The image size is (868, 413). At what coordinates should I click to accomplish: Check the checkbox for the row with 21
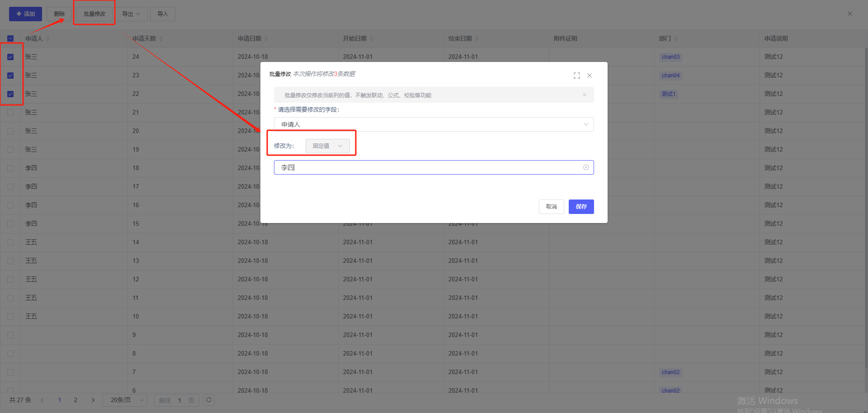point(10,113)
